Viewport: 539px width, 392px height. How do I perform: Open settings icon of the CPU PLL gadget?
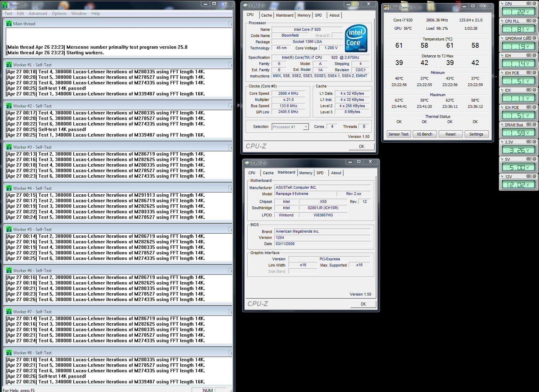(529, 21)
